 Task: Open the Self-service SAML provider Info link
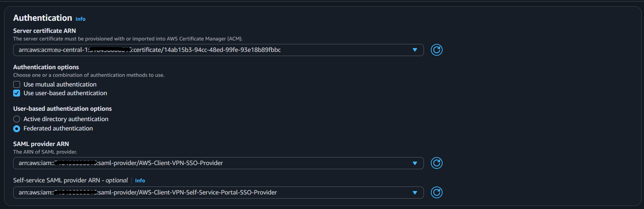click(x=140, y=180)
